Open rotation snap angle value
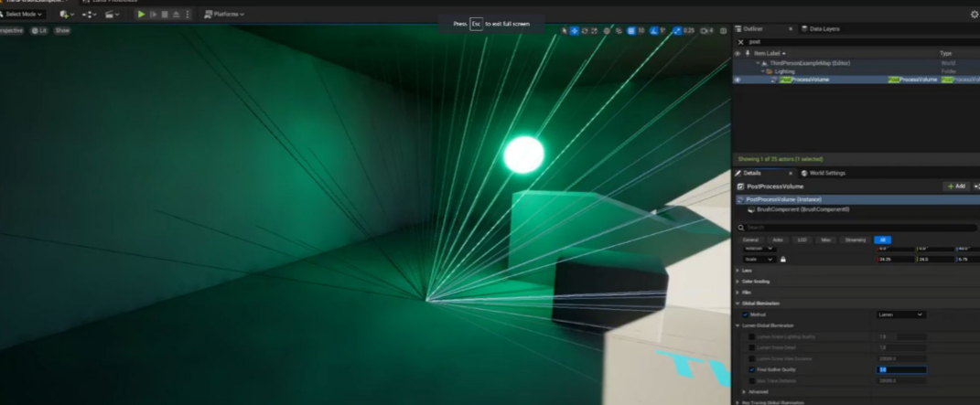 pos(663,30)
